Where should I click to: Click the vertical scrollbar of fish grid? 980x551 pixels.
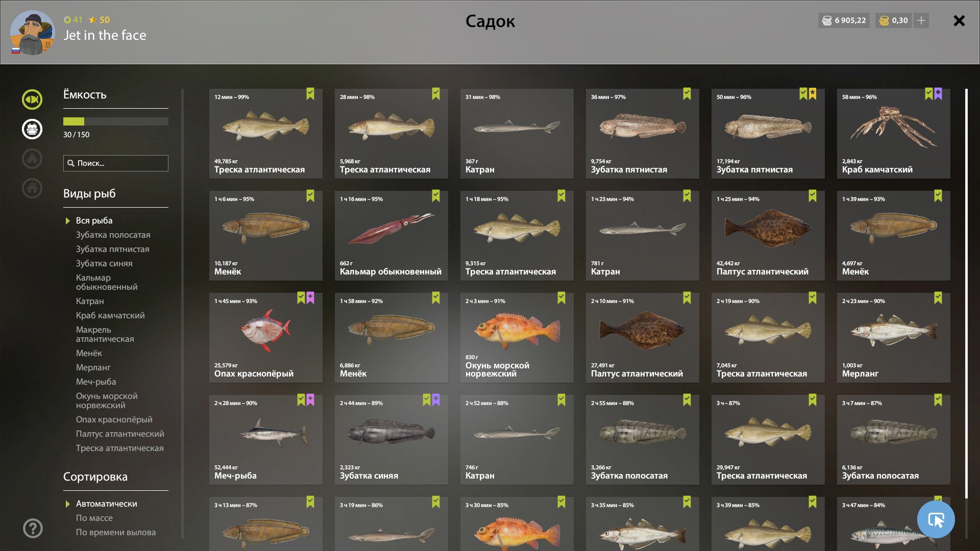(x=966, y=293)
